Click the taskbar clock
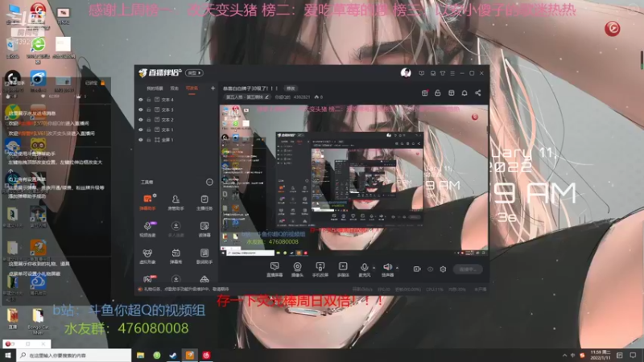The height and width of the screenshot is (362, 644). click(x=601, y=356)
